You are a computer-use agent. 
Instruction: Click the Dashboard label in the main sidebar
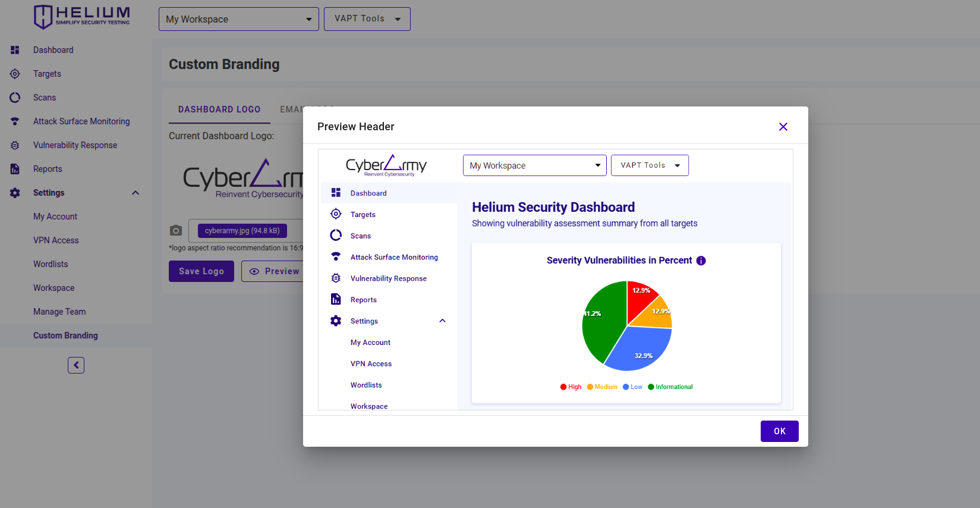coord(53,50)
